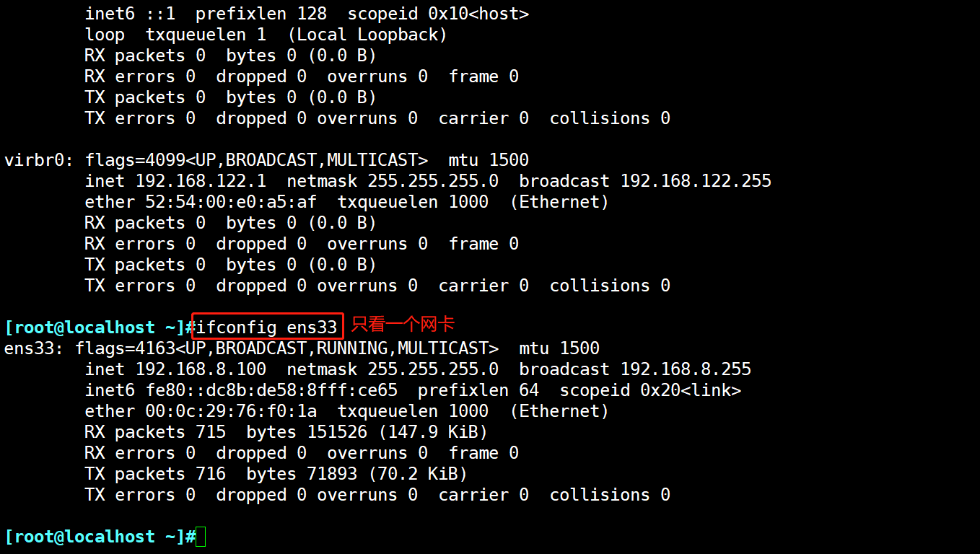Click the TX packets 716 count

point(211,474)
